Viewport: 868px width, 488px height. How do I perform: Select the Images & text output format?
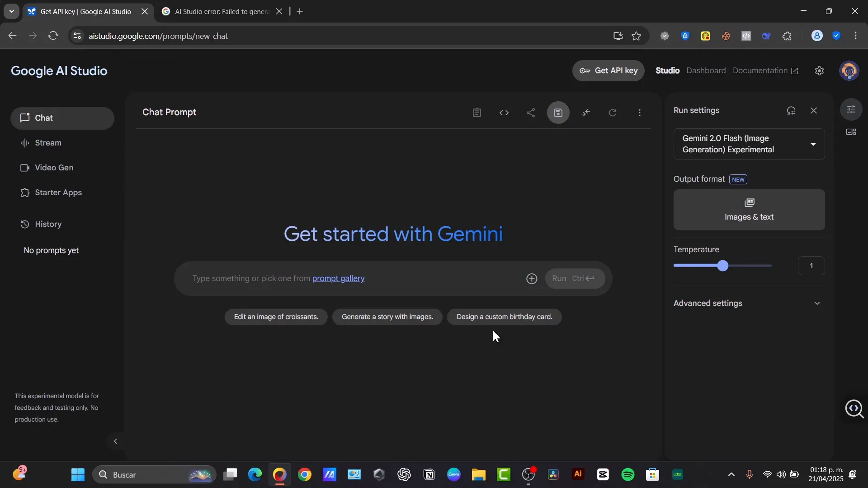coord(749,210)
